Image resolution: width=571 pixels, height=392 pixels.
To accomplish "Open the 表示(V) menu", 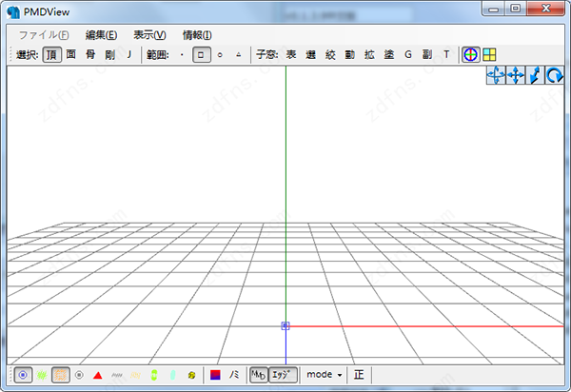I will tap(149, 34).
